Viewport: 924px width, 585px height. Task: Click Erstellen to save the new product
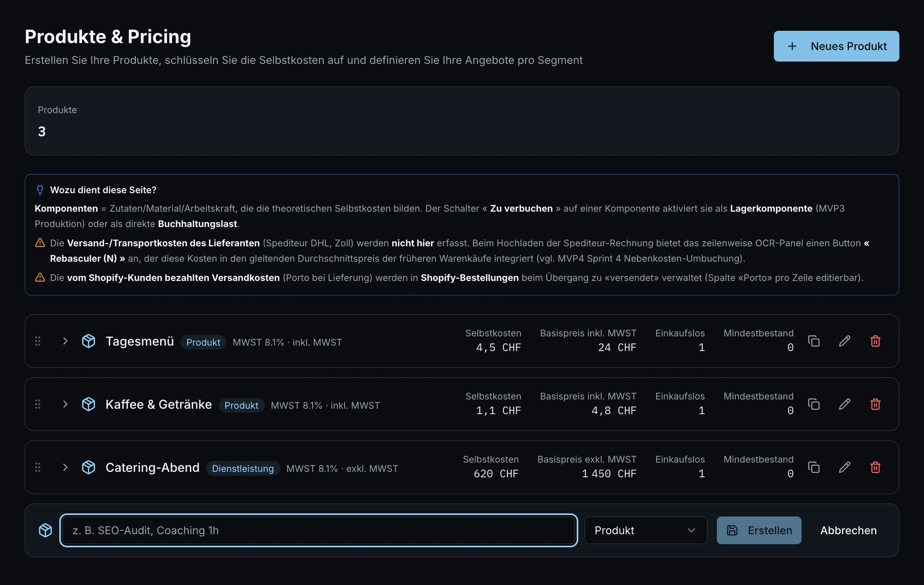759,530
